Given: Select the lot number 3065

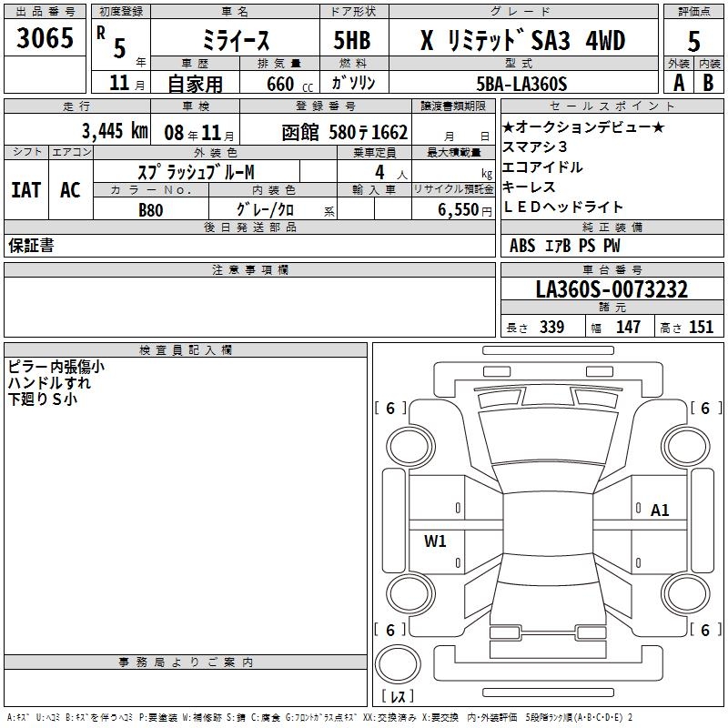Looking at the screenshot, I should pos(45,39).
